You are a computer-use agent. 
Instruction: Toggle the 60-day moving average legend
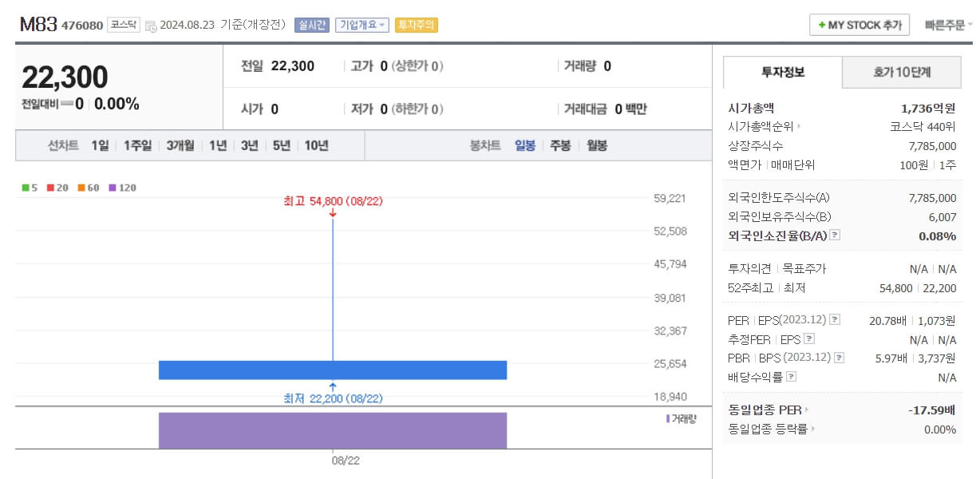pos(84,188)
